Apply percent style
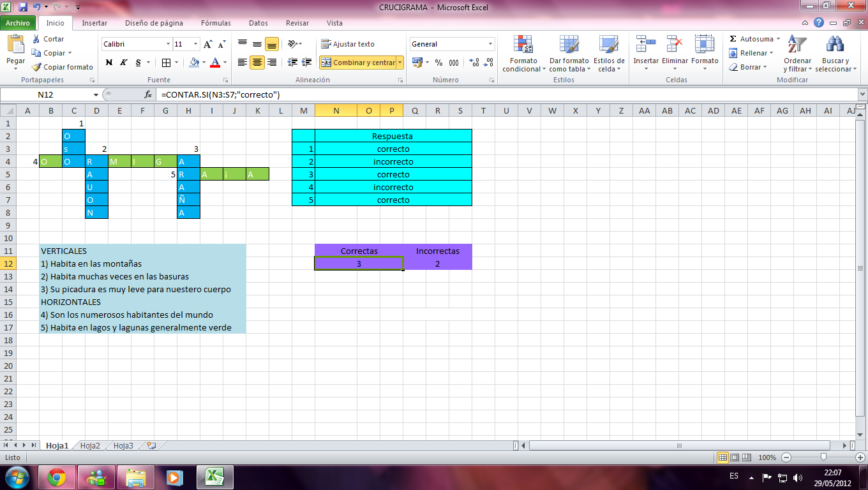This screenshot has height=490, width=868. (439, 63)
